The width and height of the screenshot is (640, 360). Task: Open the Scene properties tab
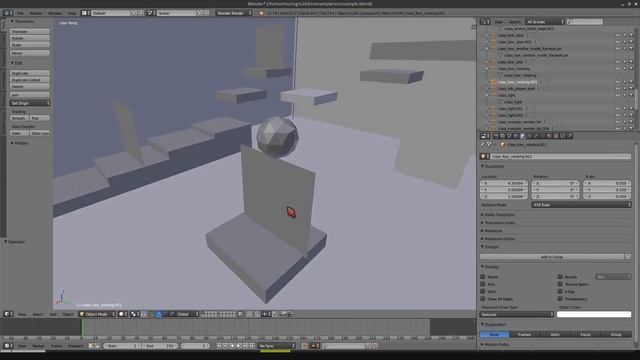click(x=509, y=136)
